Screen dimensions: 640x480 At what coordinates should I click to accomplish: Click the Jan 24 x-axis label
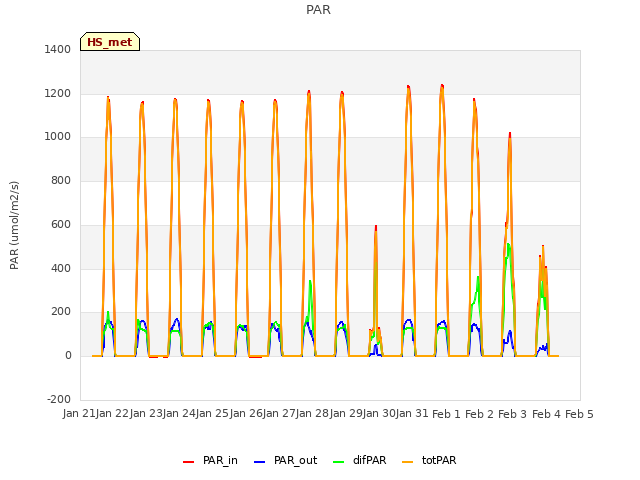pyautogui.click(x=179, y=413)
